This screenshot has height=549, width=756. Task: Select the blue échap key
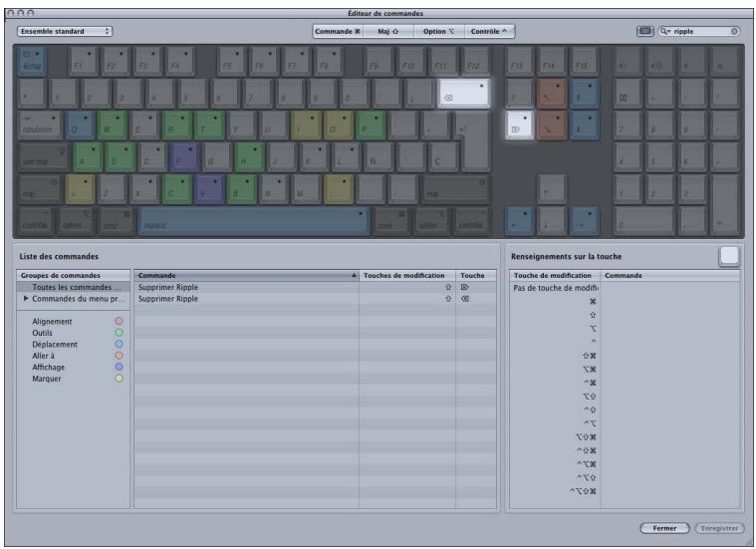(33, 62)
